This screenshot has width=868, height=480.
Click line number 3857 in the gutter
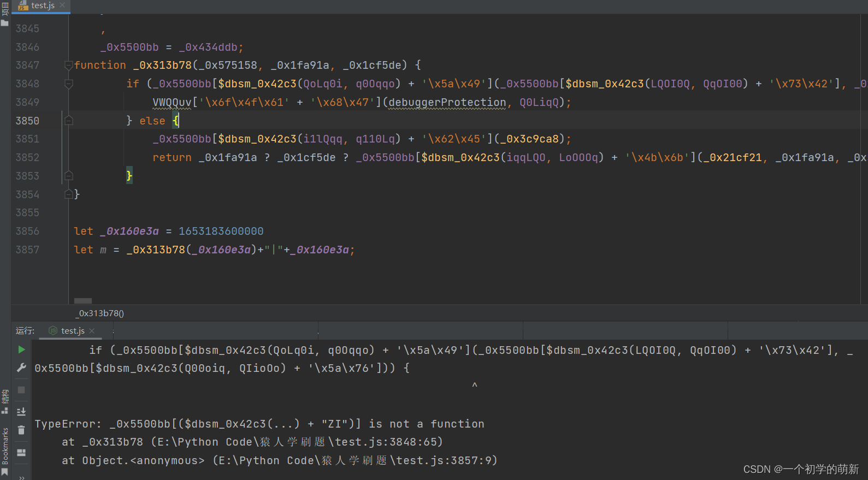coord(27,250)
